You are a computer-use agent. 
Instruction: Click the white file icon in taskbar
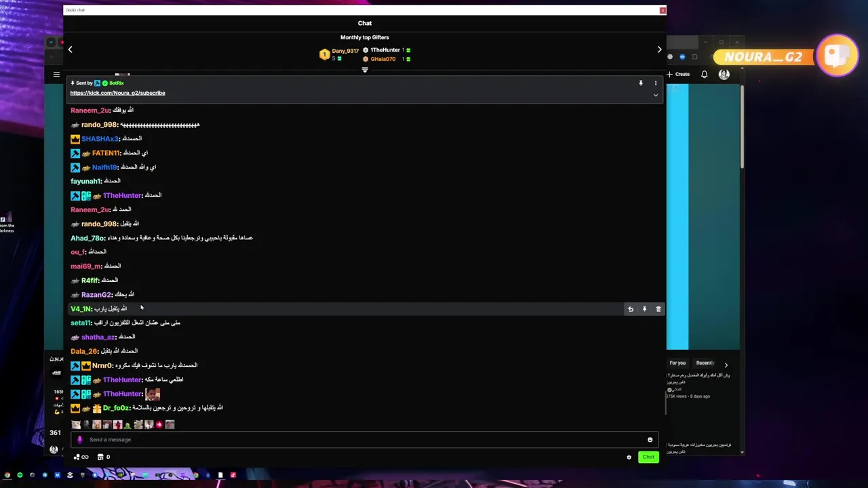tap(220, 475)
